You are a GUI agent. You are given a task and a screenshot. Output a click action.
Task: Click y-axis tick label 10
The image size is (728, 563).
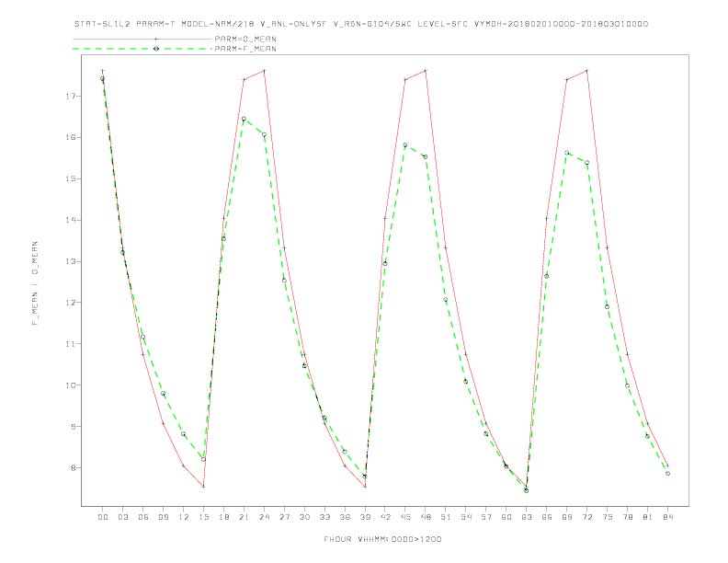click(71, 385)
